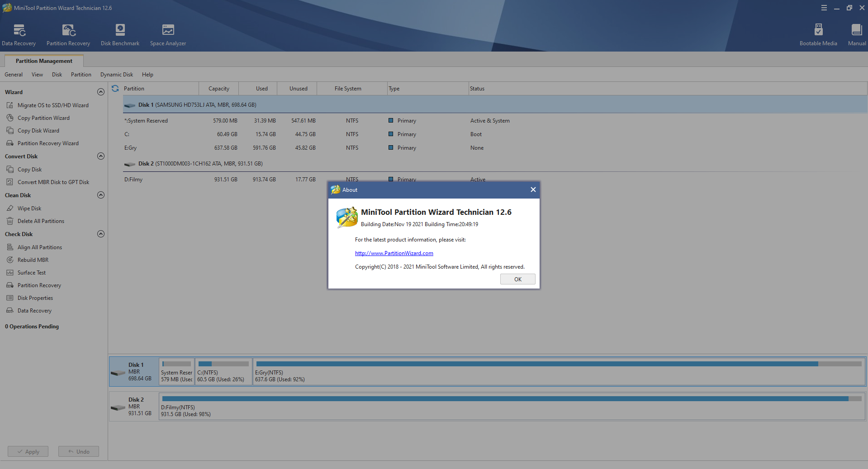
Task: Open the Disk Benchmark tool
Action: tap(120, 35)
